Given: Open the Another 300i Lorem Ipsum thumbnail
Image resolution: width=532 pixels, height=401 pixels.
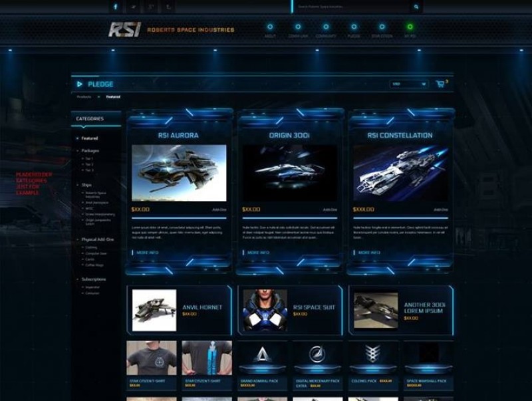Looking at the screenshot, I should (376, 311).
